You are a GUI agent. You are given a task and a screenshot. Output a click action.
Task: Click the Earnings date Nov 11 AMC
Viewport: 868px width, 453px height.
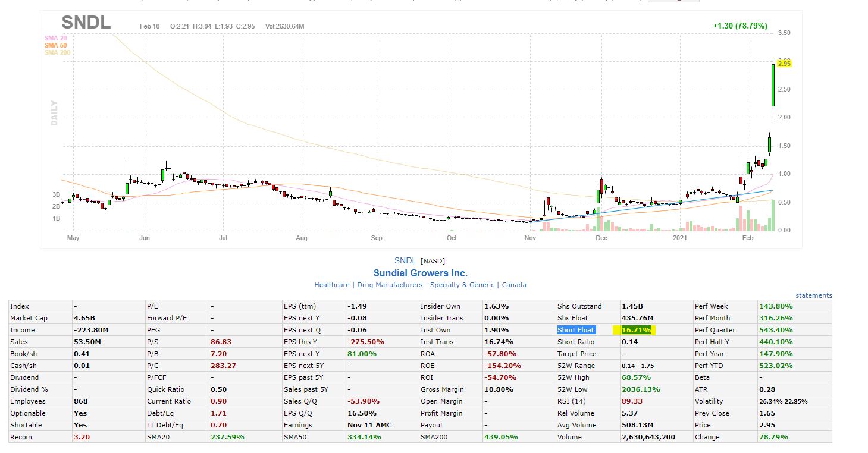369,425
